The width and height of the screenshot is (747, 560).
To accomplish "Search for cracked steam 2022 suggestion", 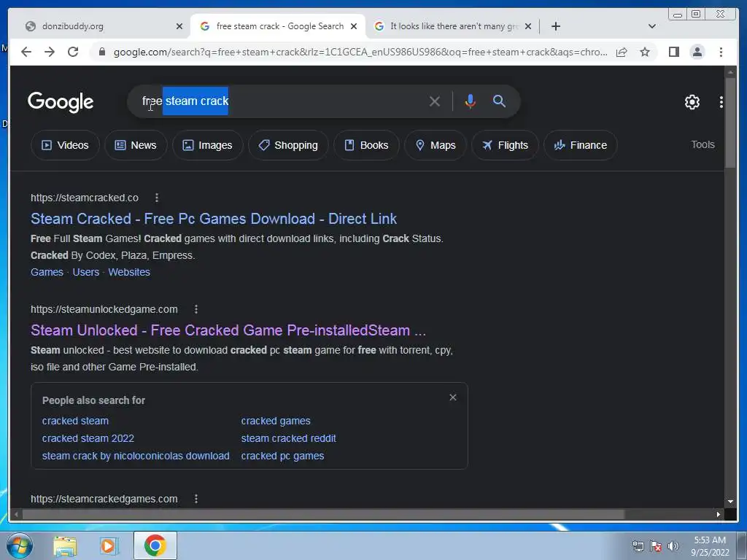I will click(88, 438).
